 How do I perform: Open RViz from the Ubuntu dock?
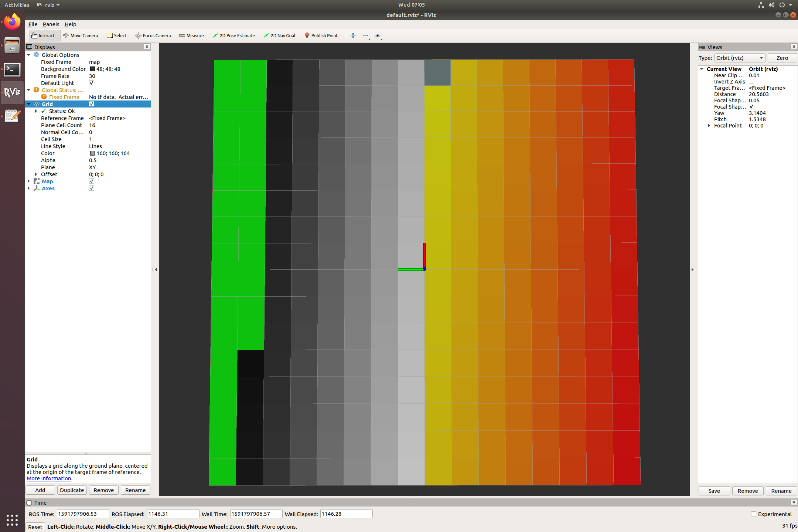12,92
